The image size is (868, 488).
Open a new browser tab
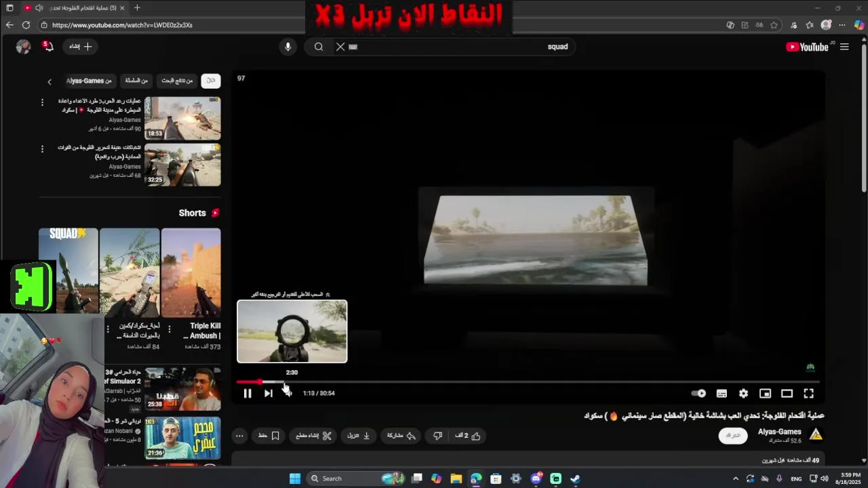pos(137,8)
